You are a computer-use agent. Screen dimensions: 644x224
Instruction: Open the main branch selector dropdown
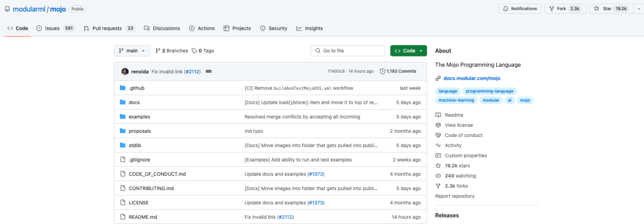click(x=132, y=51)
